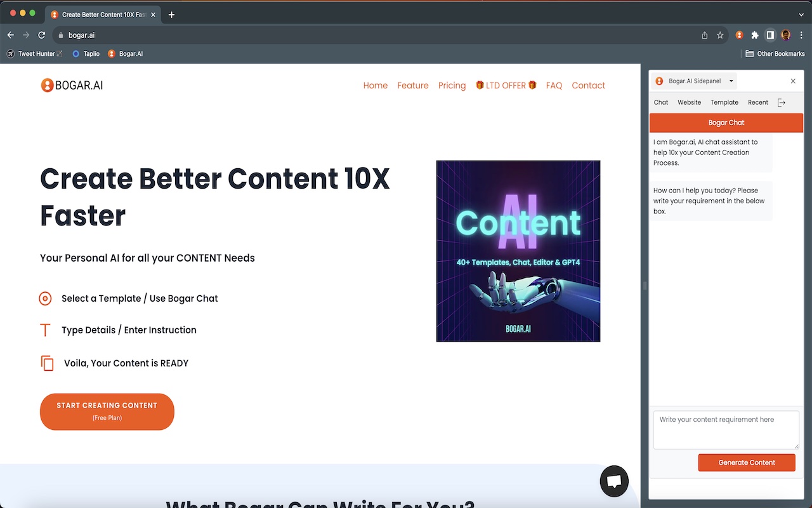Expand the tab search chevron
The width and height of the screenshot is (812, 508).
click(801, 15)
